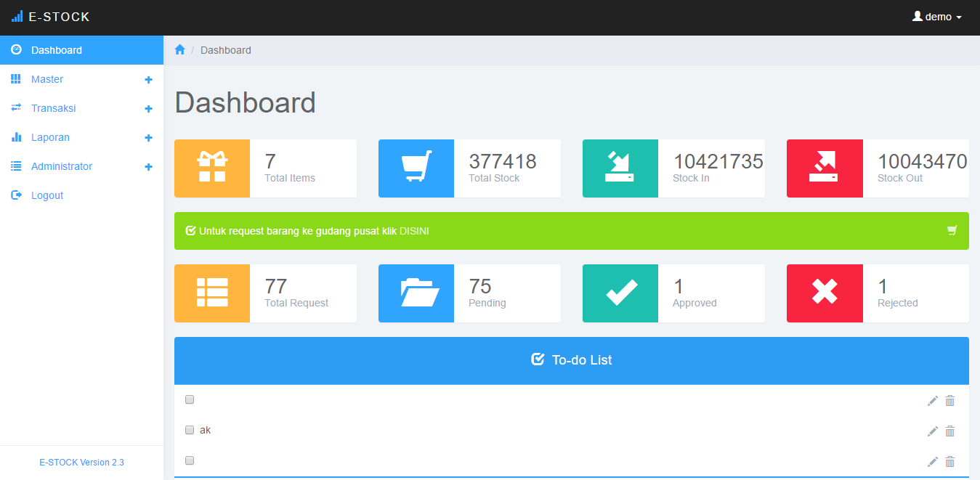The width and height of the screenshot is (980, 480).
Task: Click the Dashboard gauge icon in sidebar
Action: 16,49
